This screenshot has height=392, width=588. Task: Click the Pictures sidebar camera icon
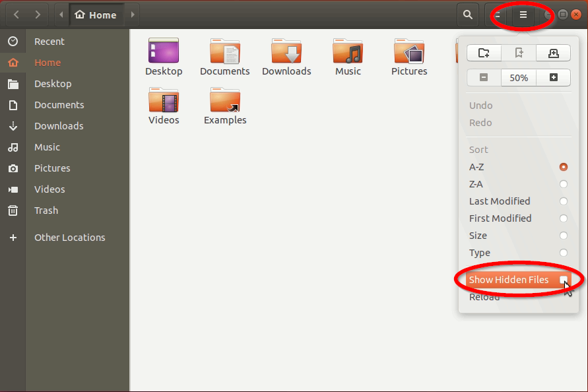[13, 168]
